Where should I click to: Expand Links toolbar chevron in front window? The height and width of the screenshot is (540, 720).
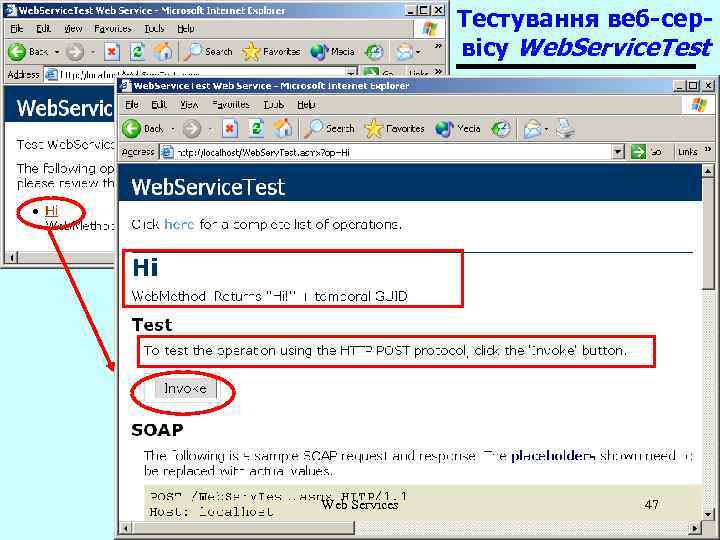(707, 149)
